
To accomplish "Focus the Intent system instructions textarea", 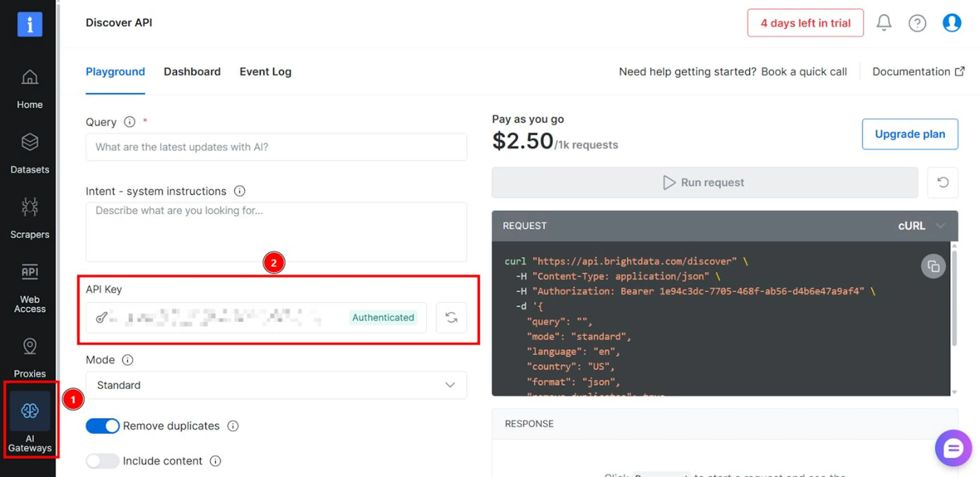I will pos(276,232).
